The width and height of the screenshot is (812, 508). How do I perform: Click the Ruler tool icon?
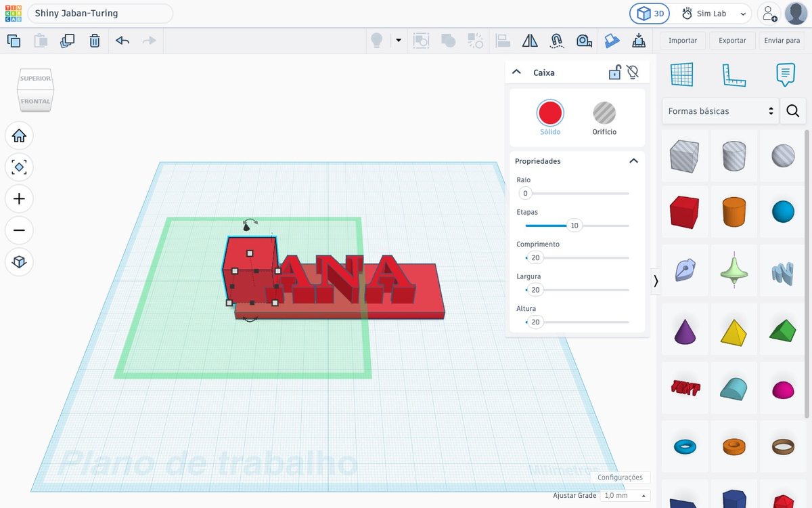(734, 75)
